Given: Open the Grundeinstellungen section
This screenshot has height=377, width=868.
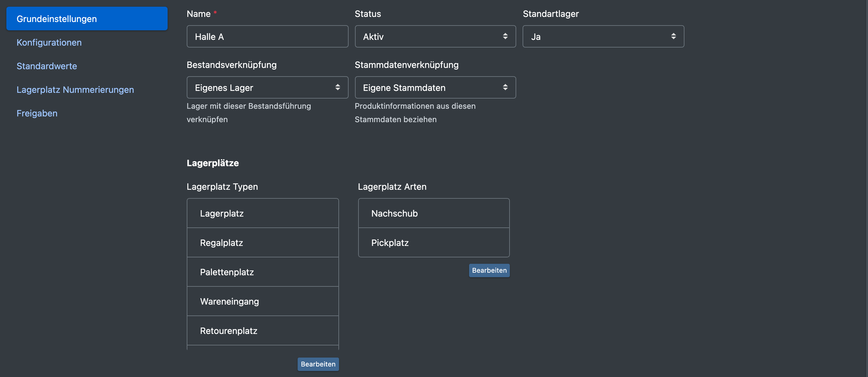Looking at the screenshot, I should 87,18.
